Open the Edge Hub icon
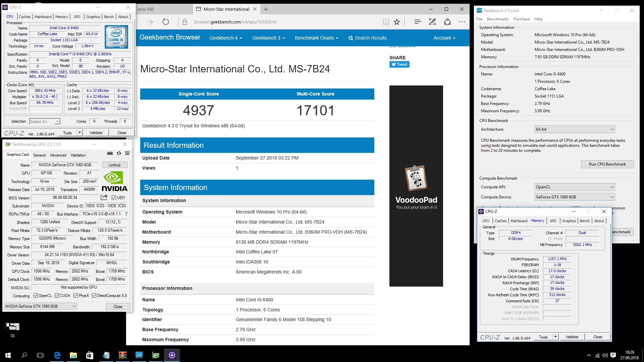Image resolution: width=644 pixels, height=362 pixels. tap(418, 22)
